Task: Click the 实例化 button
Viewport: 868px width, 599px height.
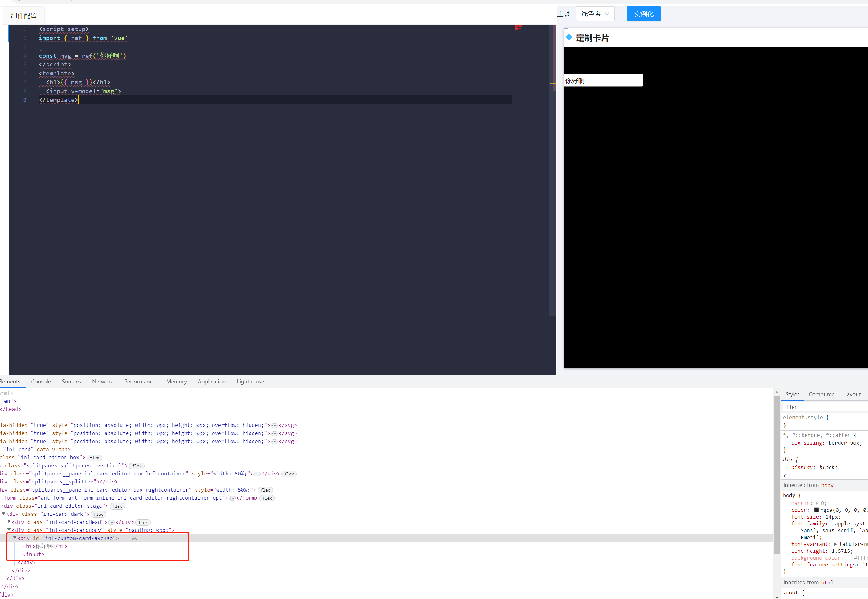Action: pyautogui.click(x=643, y=14)
